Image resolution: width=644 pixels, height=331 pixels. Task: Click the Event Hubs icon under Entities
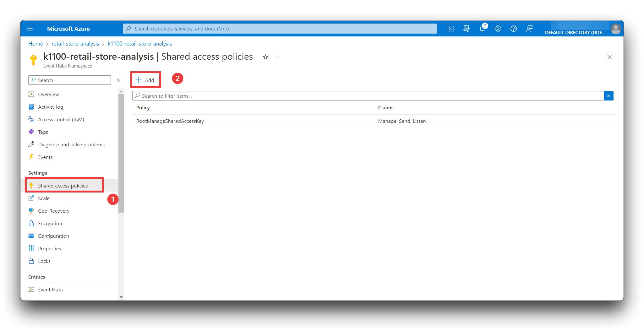click(x=31, y=290)
